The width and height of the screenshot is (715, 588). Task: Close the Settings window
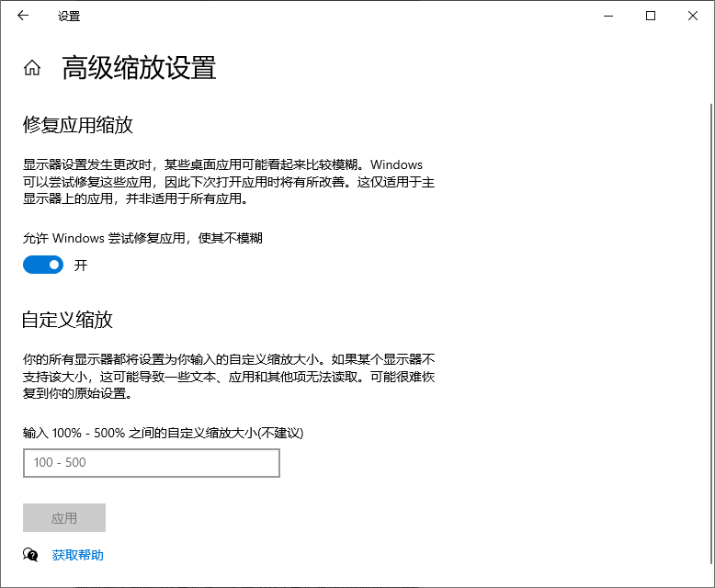693,16
